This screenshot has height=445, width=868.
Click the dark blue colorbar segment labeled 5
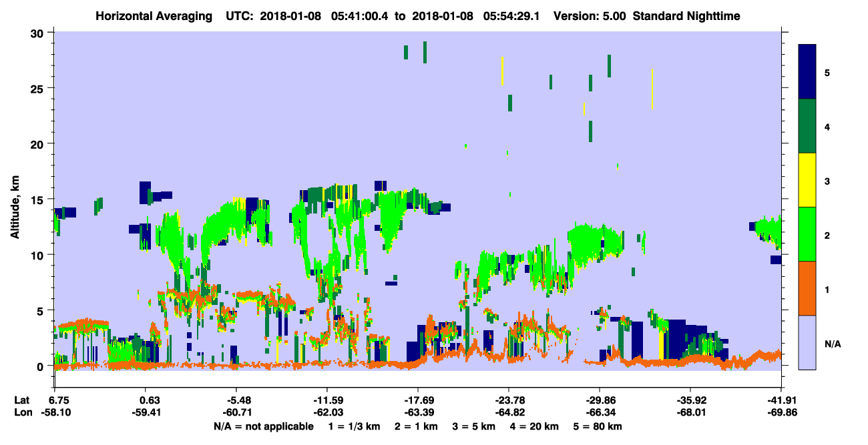[808, 71]
